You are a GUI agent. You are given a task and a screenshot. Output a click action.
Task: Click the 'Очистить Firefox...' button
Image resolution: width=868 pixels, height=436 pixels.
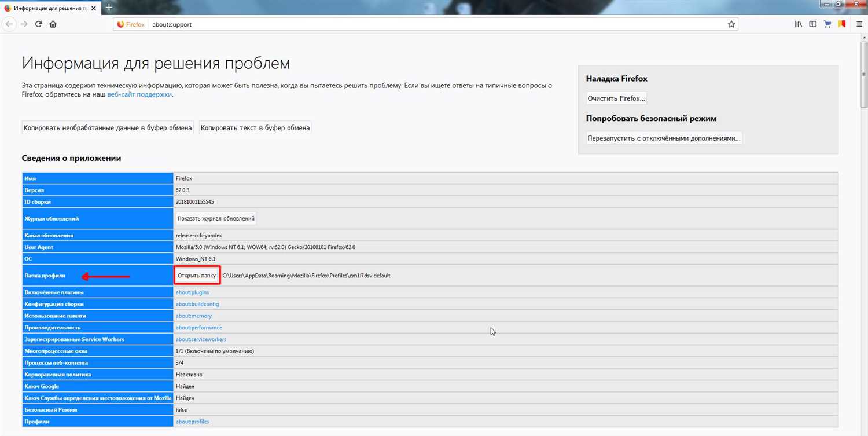click(616, 98)
